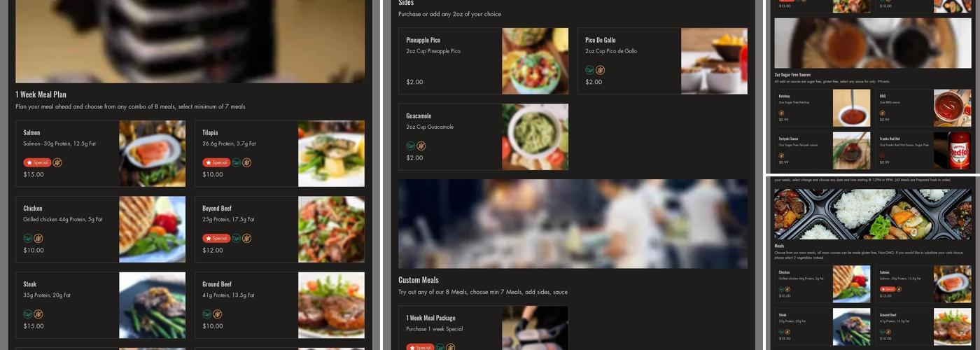Click the wheat icon on the Steak card in the Meals panel

tap(787, 332)
